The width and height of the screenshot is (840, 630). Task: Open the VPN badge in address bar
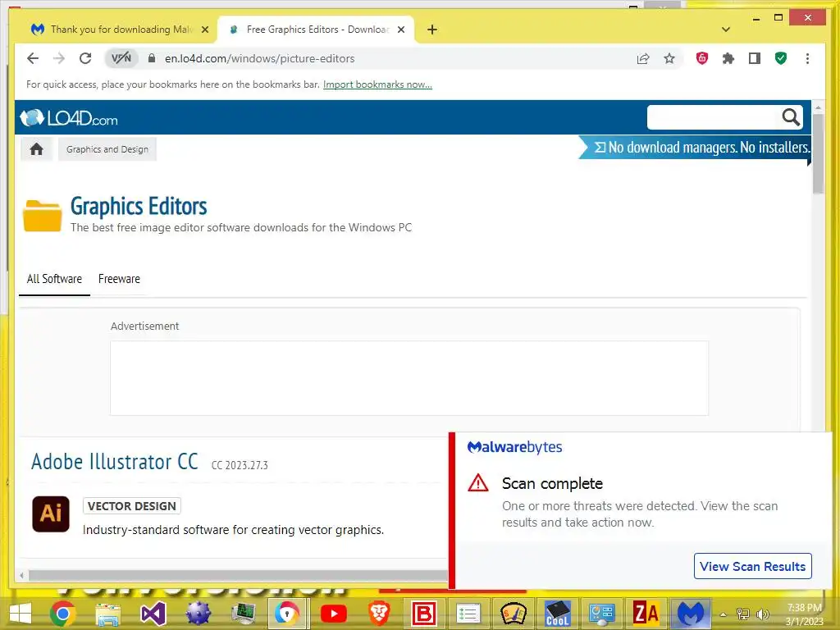pos(121,58)
